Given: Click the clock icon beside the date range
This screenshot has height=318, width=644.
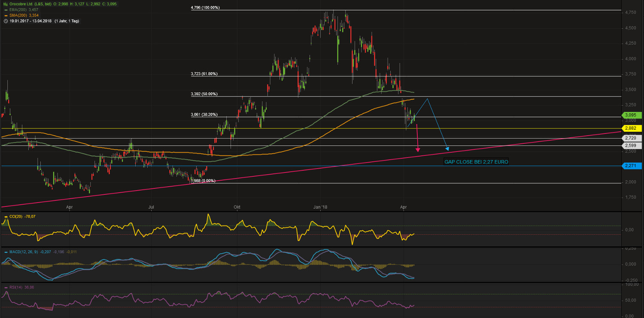Looking at the screenshot, I should [5, 21].
